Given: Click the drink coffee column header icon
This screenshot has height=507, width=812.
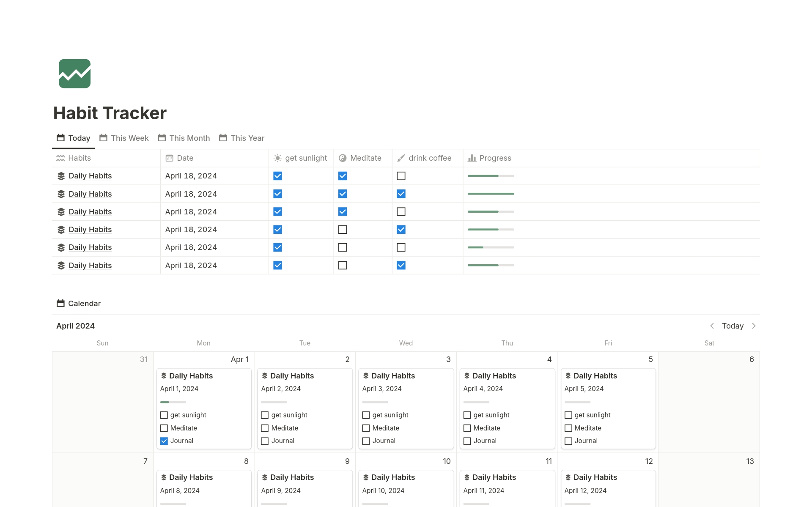Looking at the screenshot, I should coord(401,158).
